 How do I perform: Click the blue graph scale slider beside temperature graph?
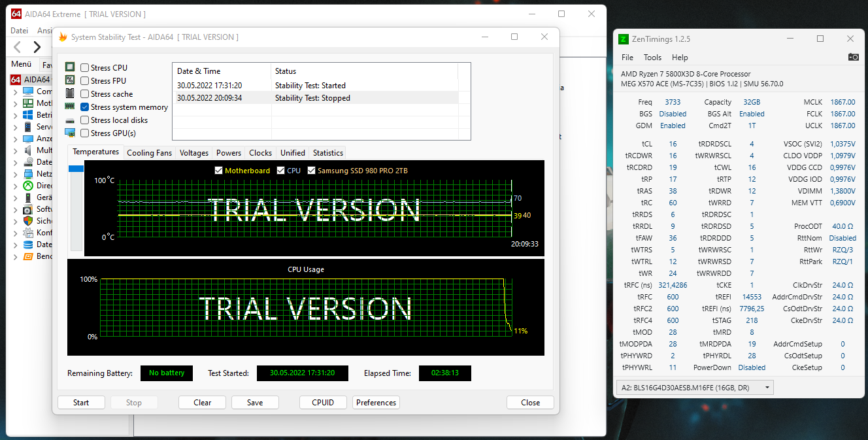click(x=76, y=169)
